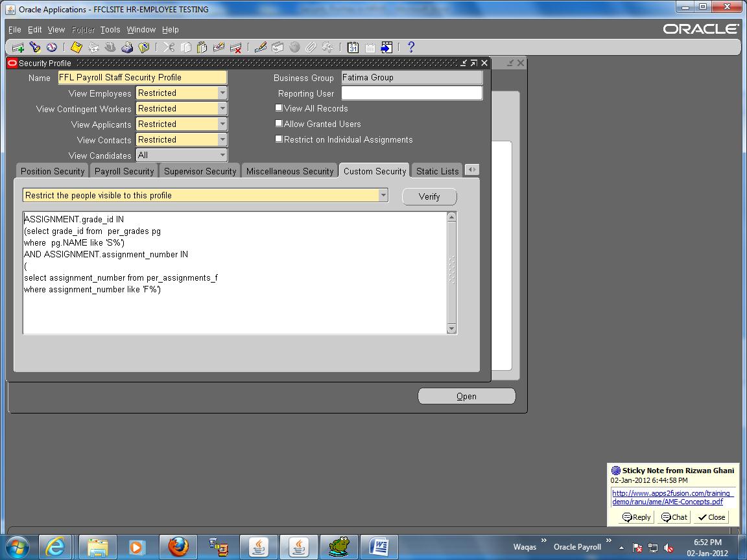Open the restriction type dropdown above the SQL box

(383, 195)
